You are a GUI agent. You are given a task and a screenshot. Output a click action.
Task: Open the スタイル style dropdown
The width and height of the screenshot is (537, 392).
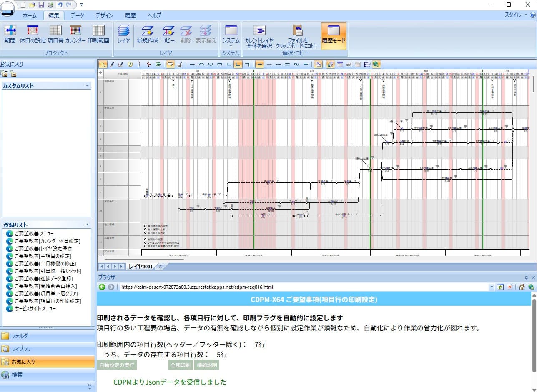[515, 15]
